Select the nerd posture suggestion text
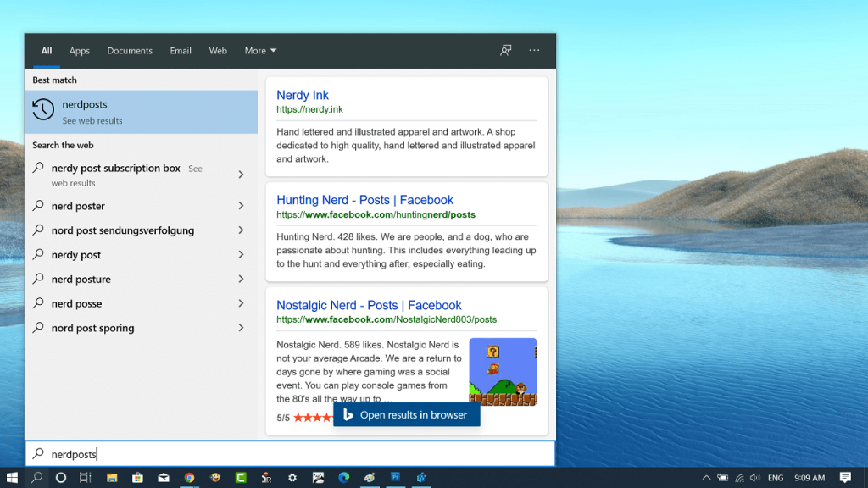This screenshot has height=488, width=868. [81, 280]
